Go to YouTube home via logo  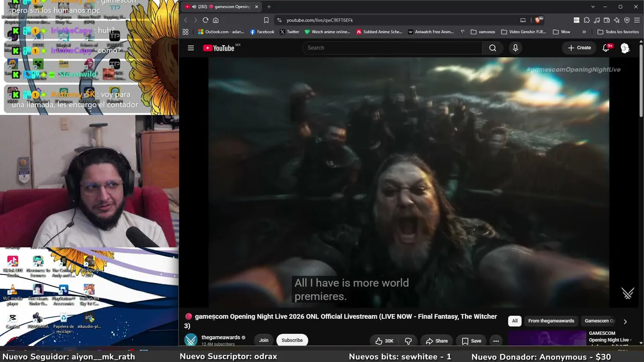(x=218, y=48)
